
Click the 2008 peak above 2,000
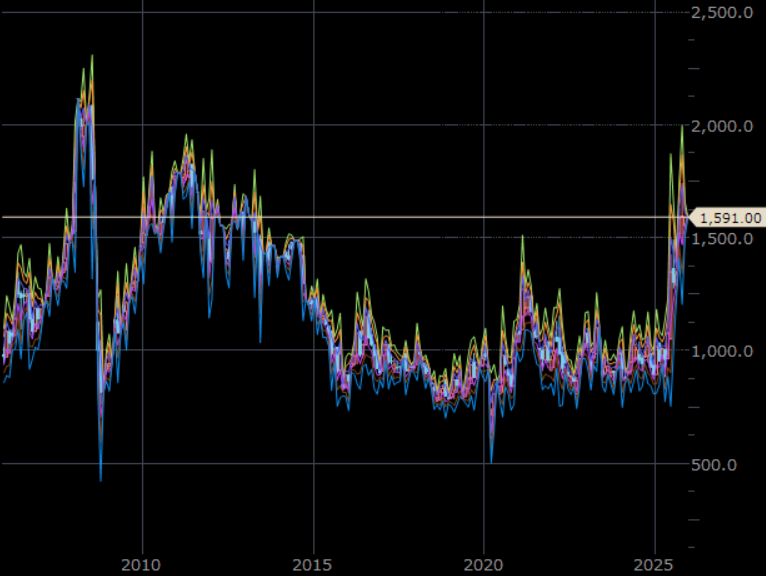pyautogui.click(x=92, y=57)
